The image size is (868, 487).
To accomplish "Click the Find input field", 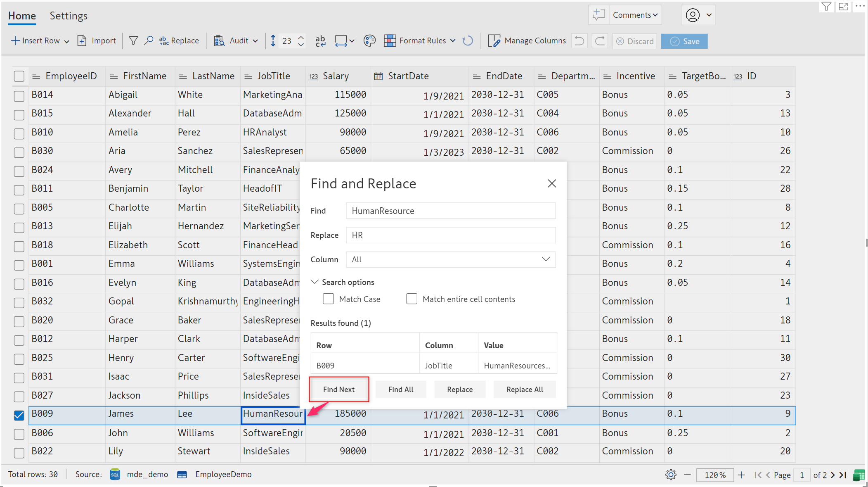I will point(451,211).
